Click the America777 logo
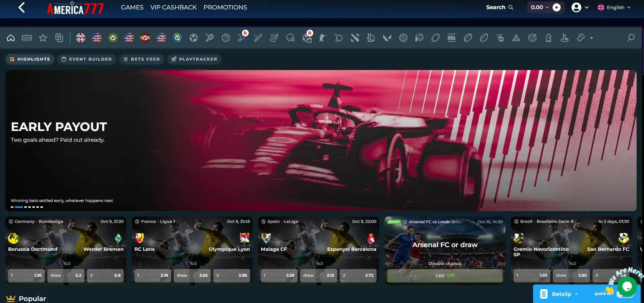 pyautogui.click(x=75, y=8)
